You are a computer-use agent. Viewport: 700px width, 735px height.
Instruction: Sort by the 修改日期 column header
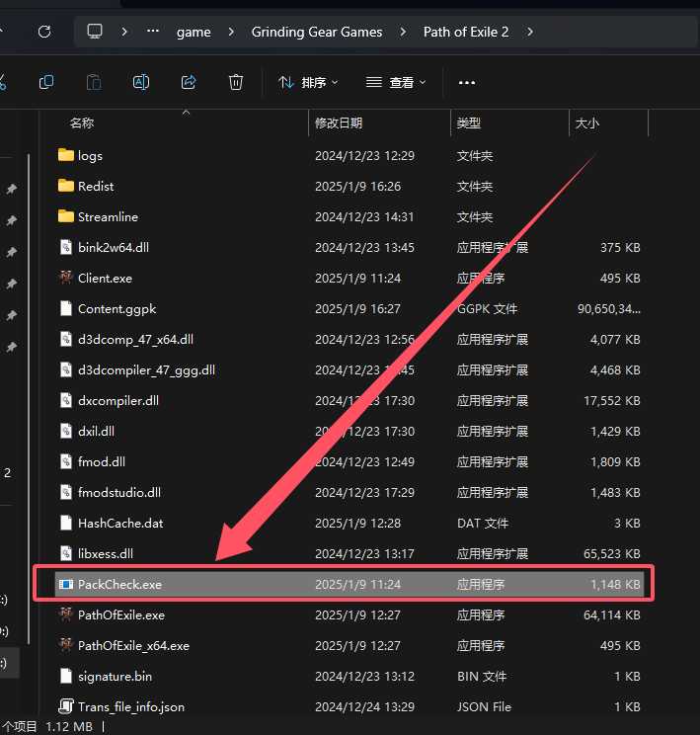coord(339,123)
